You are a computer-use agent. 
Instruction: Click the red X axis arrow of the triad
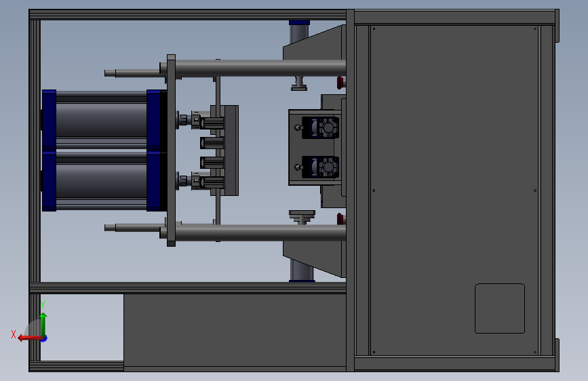click(30, 338)
